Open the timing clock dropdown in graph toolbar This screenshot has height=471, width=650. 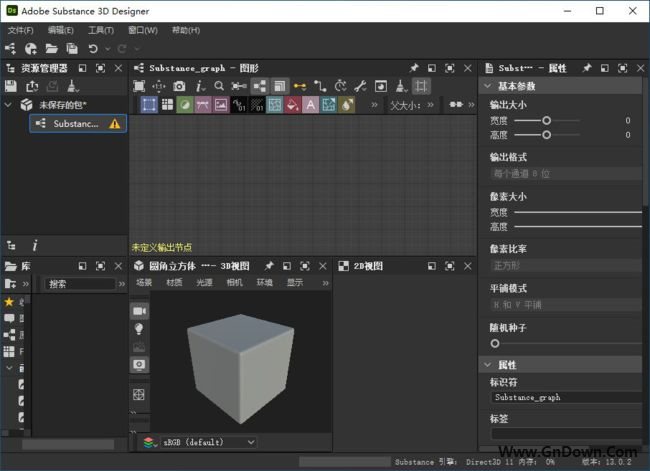(x=340, y=86)
